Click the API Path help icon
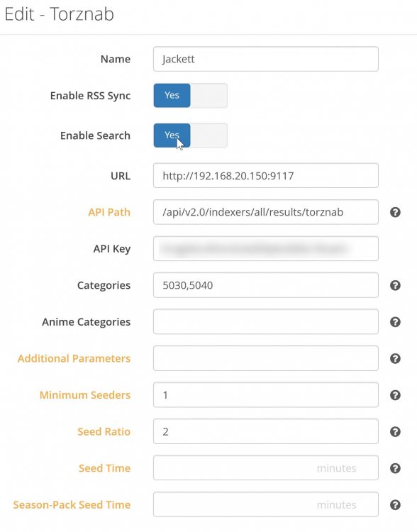The width and height of the screenshot is (417, 532). (395, 212)
